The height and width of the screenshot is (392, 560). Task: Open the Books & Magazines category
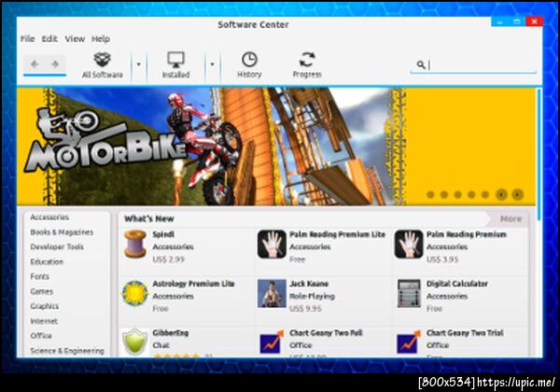[x=62, y=232]
